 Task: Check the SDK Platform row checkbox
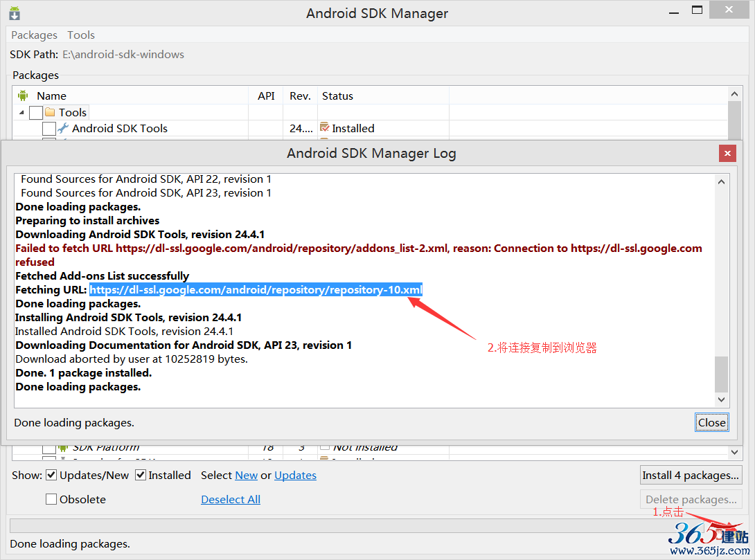(48, 449)
